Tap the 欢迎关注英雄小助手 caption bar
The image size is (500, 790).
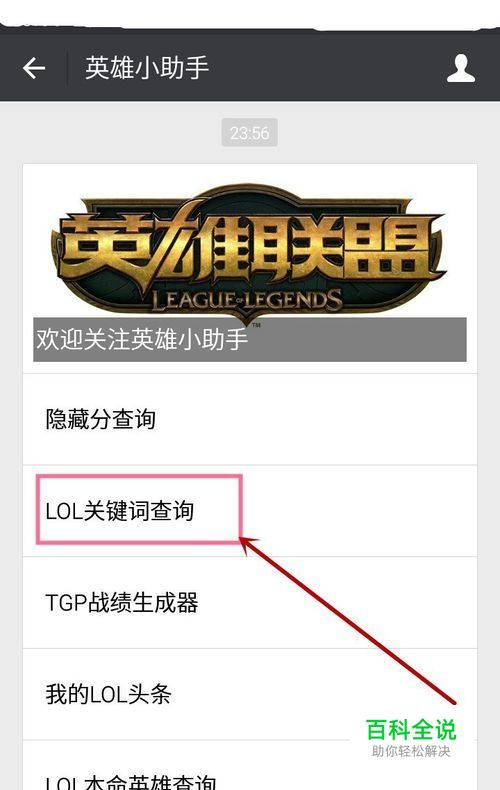(x=249, y=340)
